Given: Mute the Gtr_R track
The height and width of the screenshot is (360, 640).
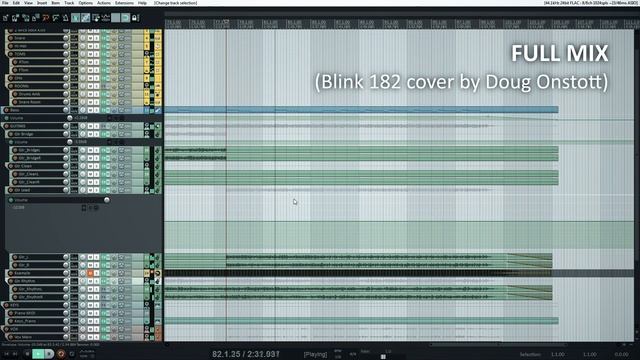Looking at the screenshot, I should point(90,265).
